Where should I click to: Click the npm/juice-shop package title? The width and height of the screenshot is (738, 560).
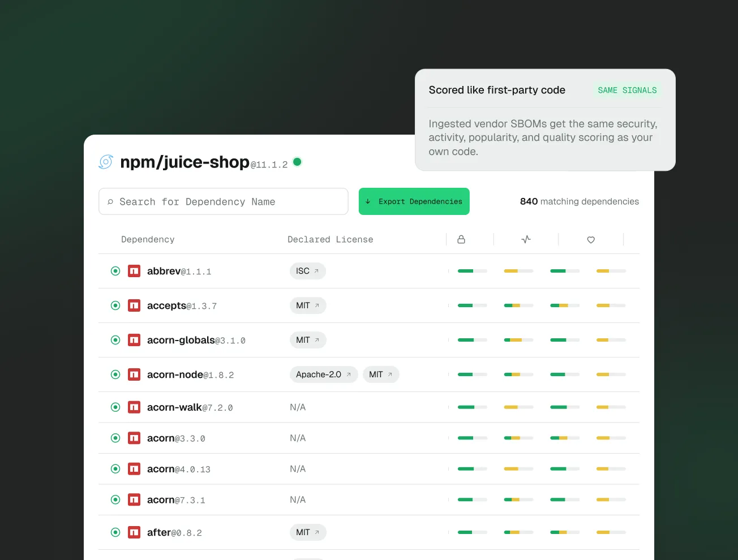tap(185, 162)
